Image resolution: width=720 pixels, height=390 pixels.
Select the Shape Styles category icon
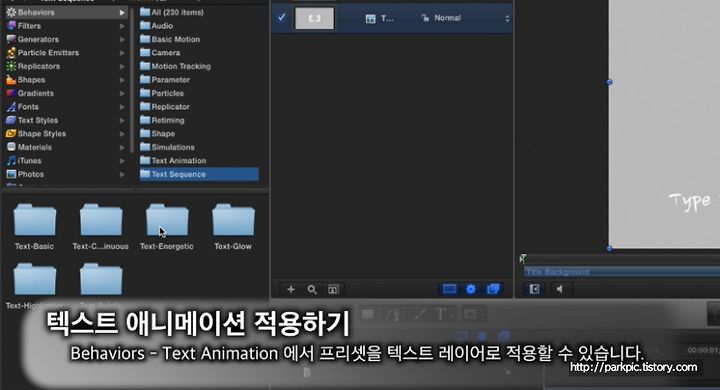tap(11, 134)
